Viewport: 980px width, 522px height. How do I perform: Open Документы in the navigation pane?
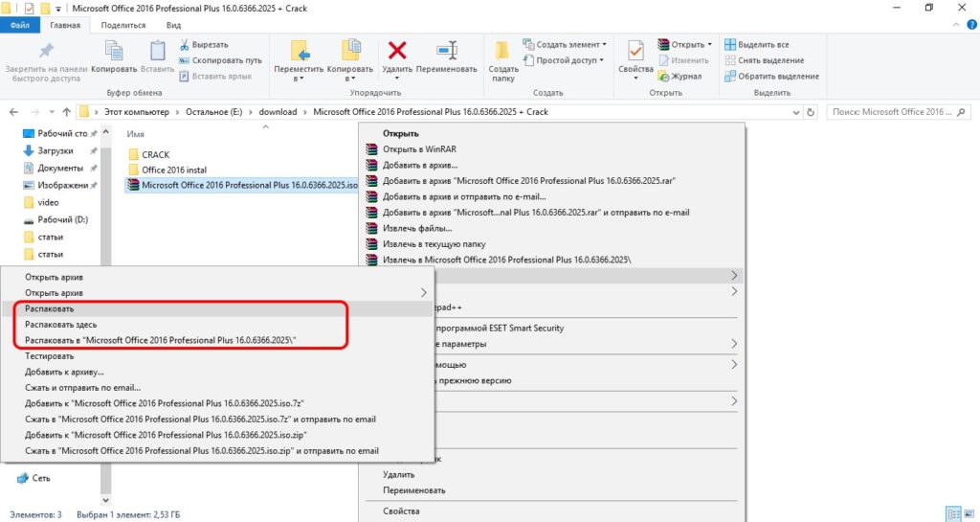click(59, 169)
